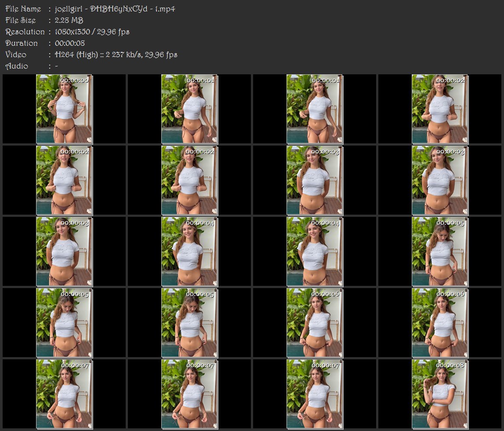The image size is (504, 431).
Task: Click the thumbnail stamped 00:00:00
Action: 64,109
